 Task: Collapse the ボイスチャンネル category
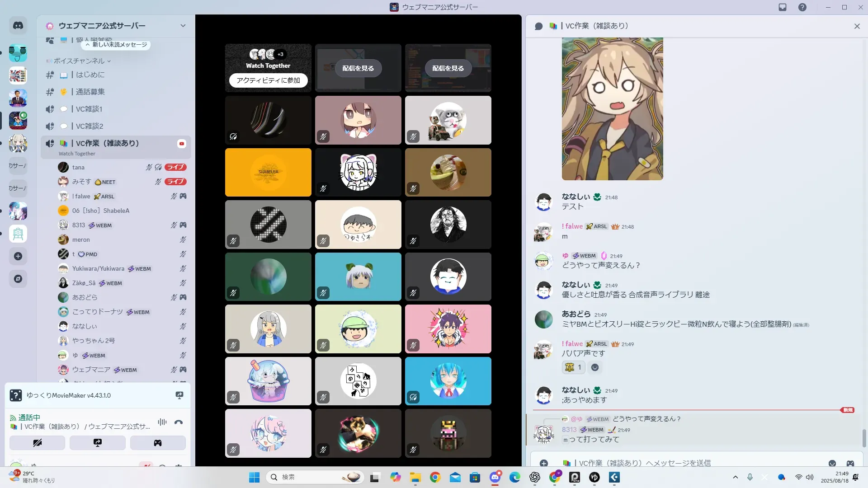pyautogui.click(x=79, y=61)
